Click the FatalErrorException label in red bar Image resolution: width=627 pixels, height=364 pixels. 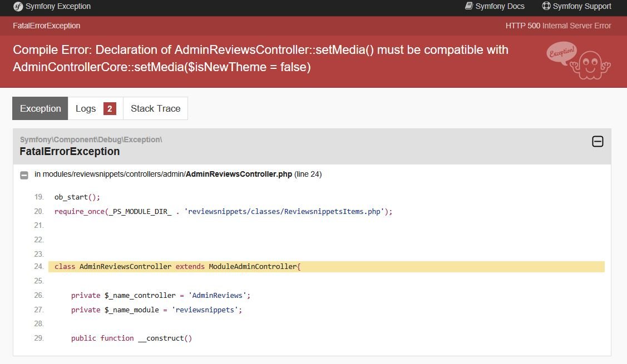coord(46,26)
